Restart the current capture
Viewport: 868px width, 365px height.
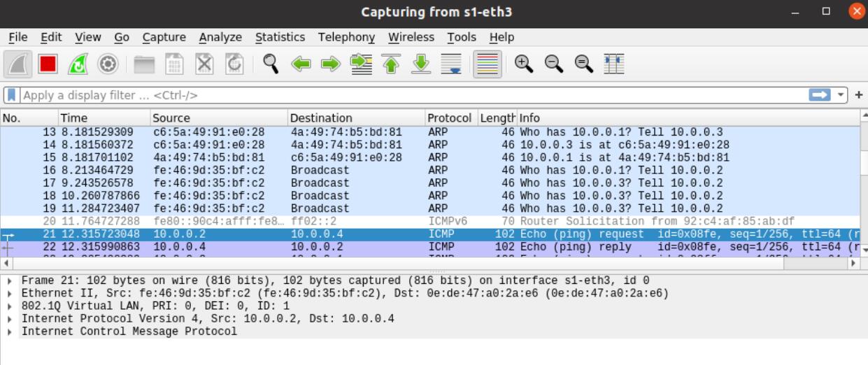(78, 65)
